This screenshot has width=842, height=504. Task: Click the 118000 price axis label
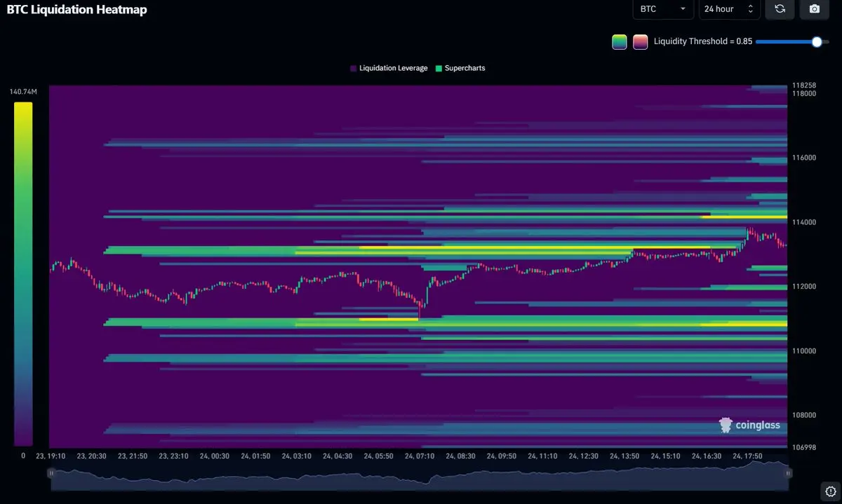[x=804, y=93]
